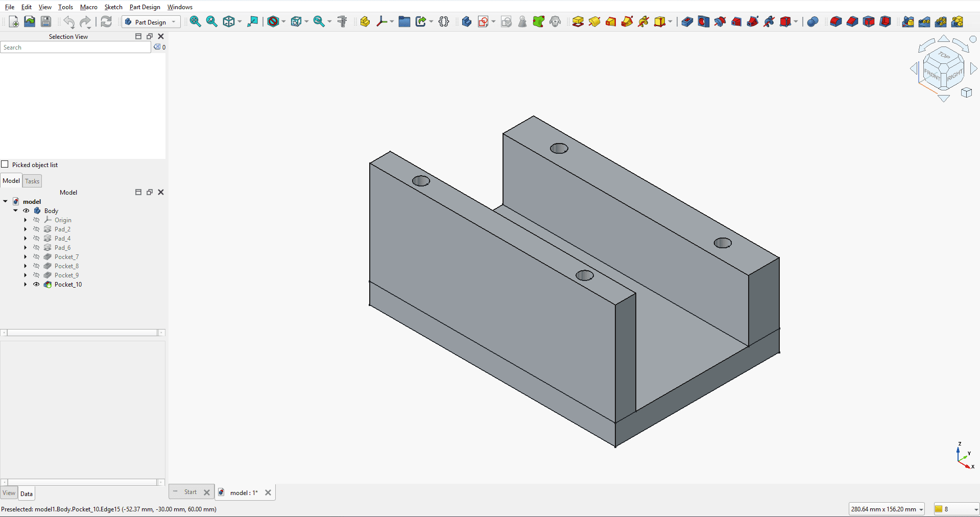Viewport: 980px width, 517px height.
Task: Switch to the Tasks tab
Action: [32, 181]
